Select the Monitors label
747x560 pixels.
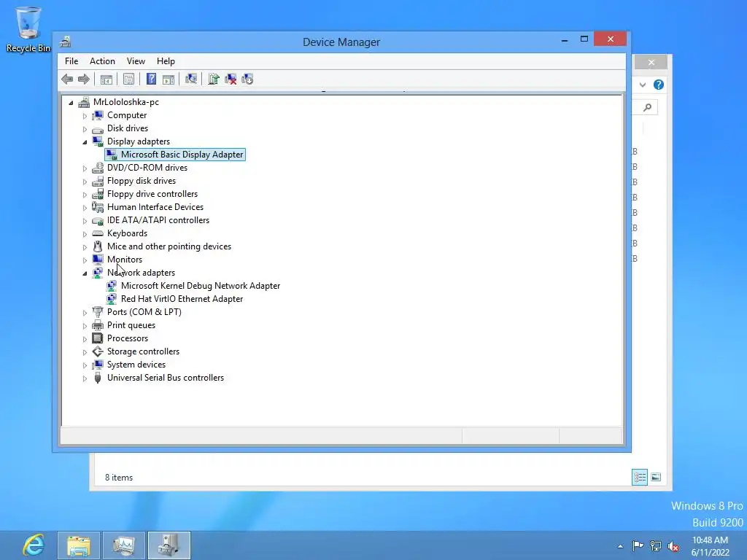pyautogui.click(x=125, y=259)
